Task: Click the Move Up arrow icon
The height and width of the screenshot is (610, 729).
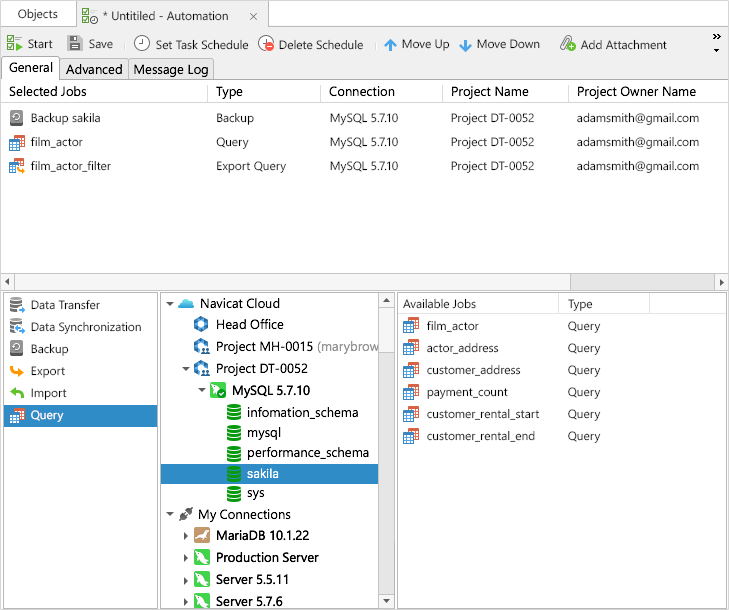Action: point(390,45)
